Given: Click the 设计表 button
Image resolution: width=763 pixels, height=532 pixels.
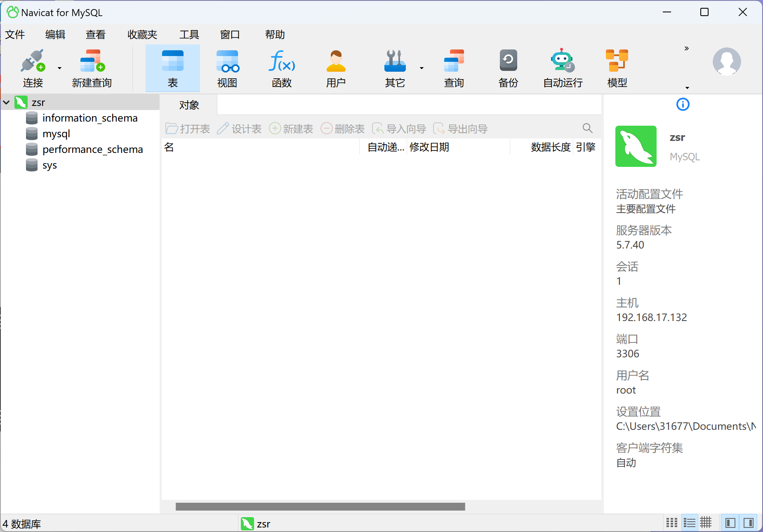Looking at the screenshot, I should 240,129.
